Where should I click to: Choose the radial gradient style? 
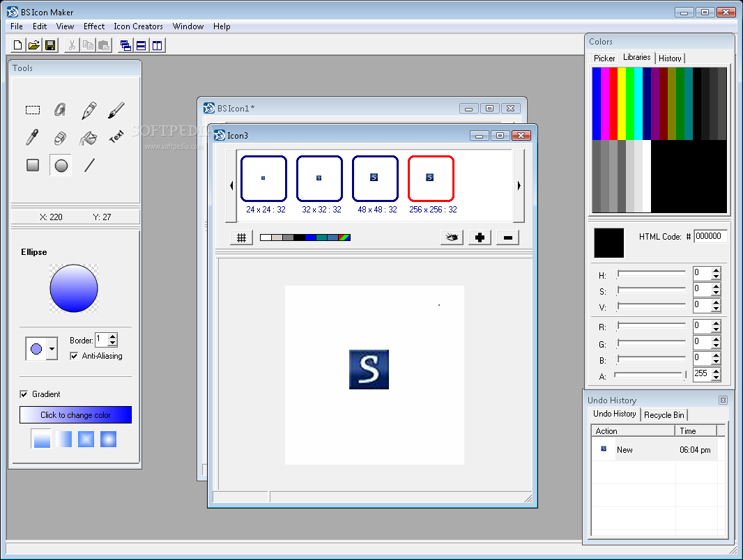point(108,440)
